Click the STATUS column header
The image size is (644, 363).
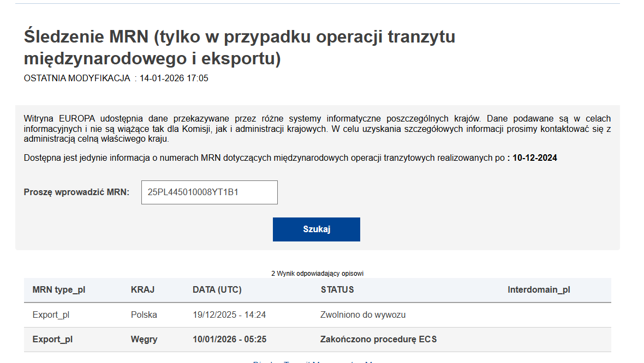coord(337,290)
